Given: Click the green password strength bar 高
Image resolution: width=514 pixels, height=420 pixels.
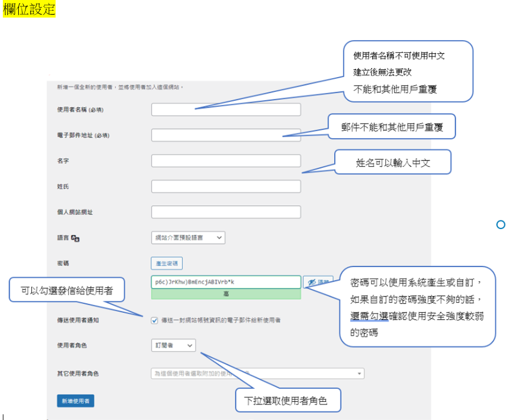Looking at the screenshot, I should point(226,294).
